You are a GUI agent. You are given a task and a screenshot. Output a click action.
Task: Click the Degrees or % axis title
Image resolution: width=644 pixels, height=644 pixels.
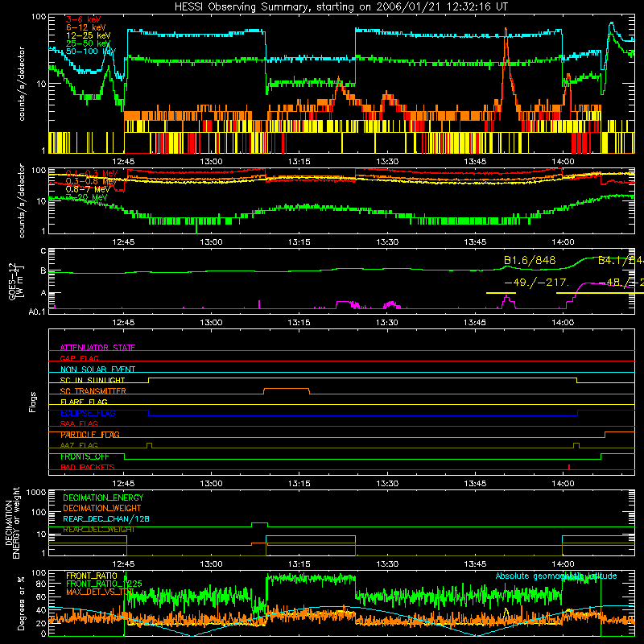click(22, 604)
